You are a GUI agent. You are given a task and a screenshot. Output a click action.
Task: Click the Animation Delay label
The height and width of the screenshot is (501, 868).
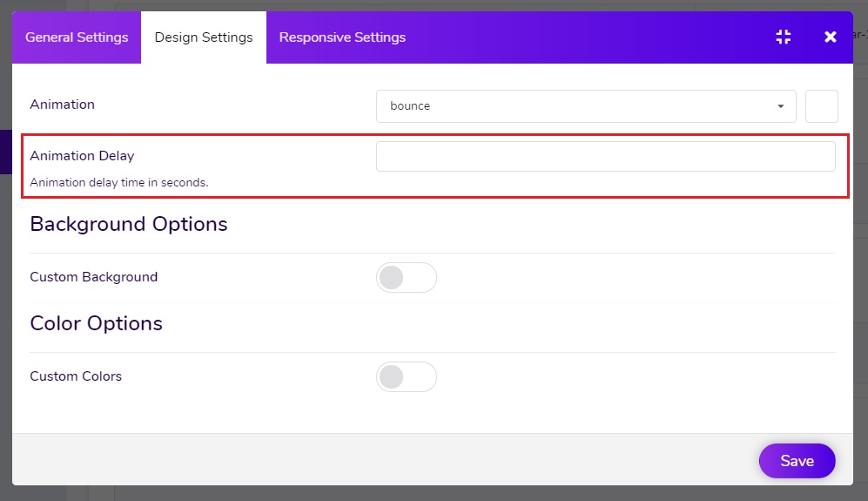pyautogui.click(x=82, y=156)
